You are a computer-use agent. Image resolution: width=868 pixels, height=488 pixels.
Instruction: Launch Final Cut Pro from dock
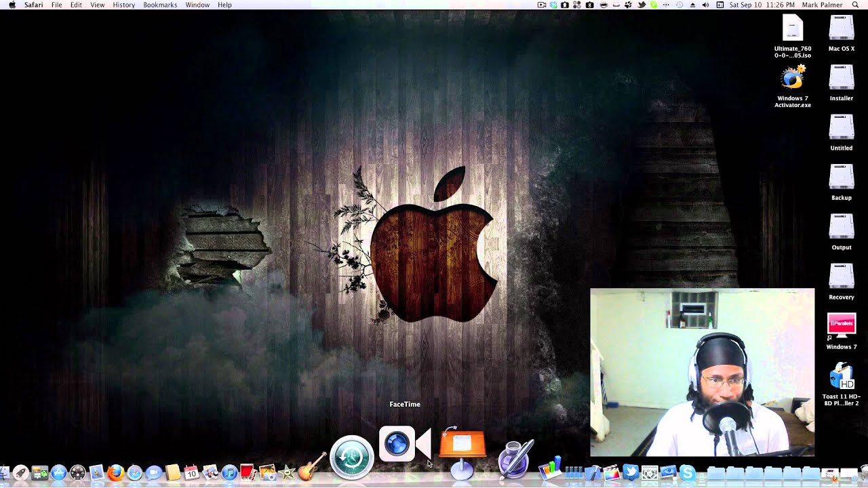[612, 472]
